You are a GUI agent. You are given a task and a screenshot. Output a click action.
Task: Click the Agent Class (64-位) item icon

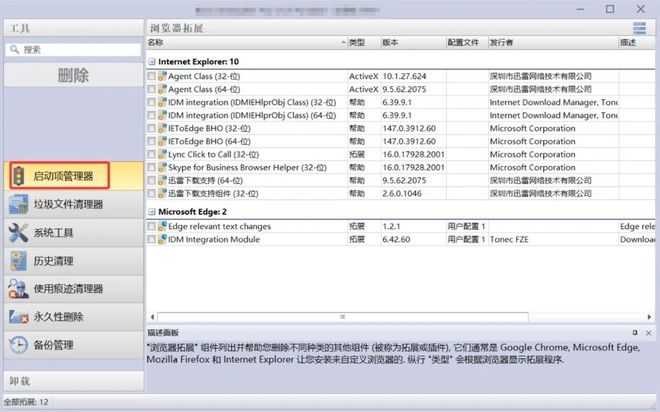[x=162, y=89]
